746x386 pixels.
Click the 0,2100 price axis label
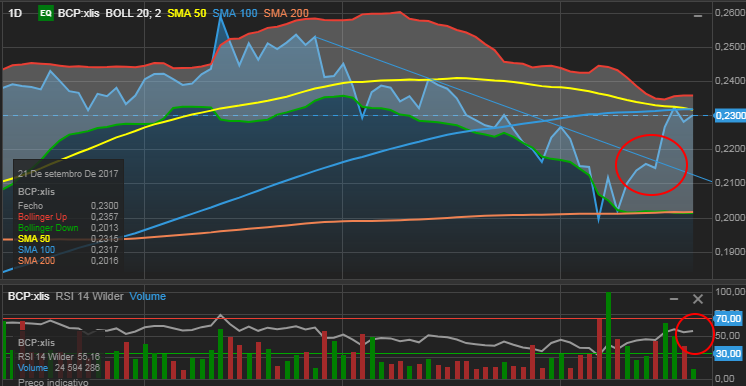click(x=729, y=184)
